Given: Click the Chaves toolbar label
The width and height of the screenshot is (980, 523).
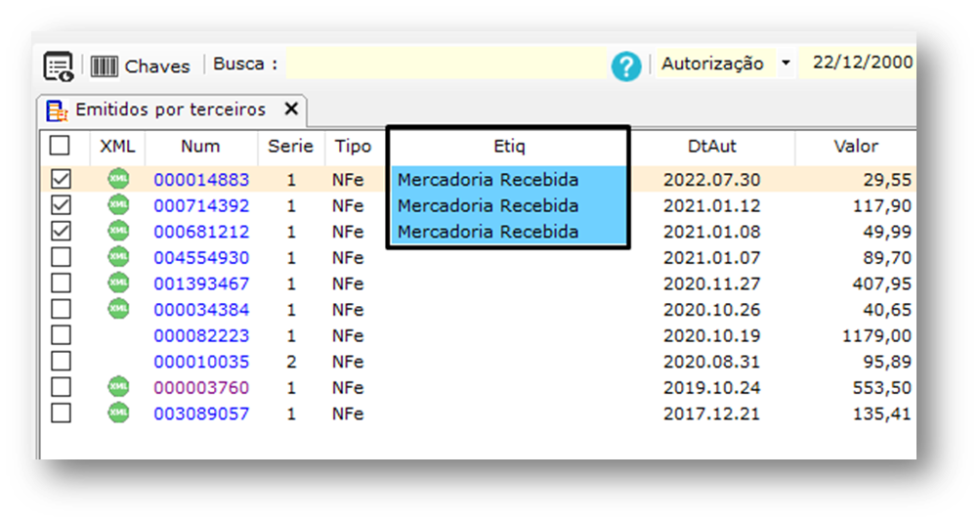Looking at the screenshot, I should (x=157, y=66).
